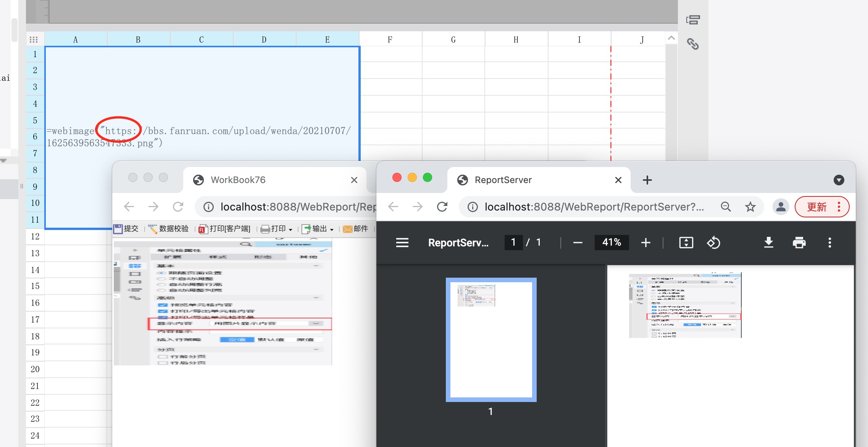Click the rendered image on the PDF page
The width and height of the screenshot is (868, 447).
pyautogui.click(x=685, y=305)
